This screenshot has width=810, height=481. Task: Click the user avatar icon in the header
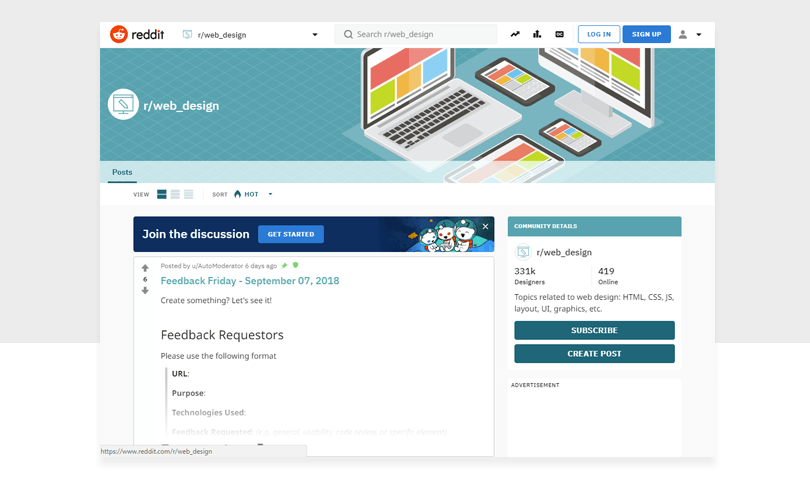tap(682, 34)
